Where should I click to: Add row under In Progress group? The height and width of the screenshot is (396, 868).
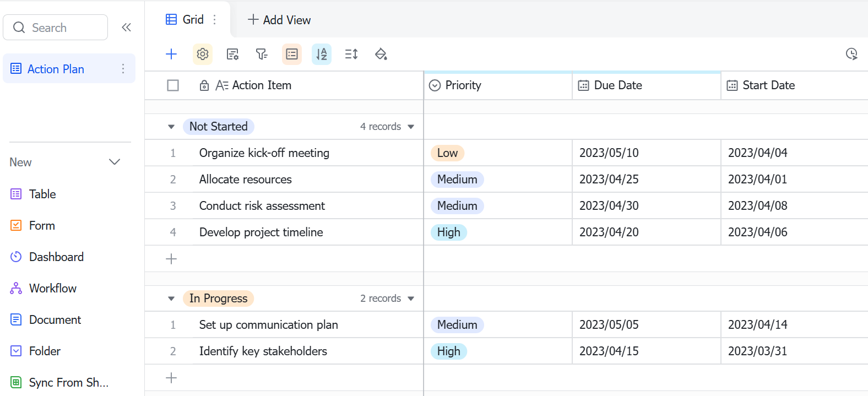[171, 378]
